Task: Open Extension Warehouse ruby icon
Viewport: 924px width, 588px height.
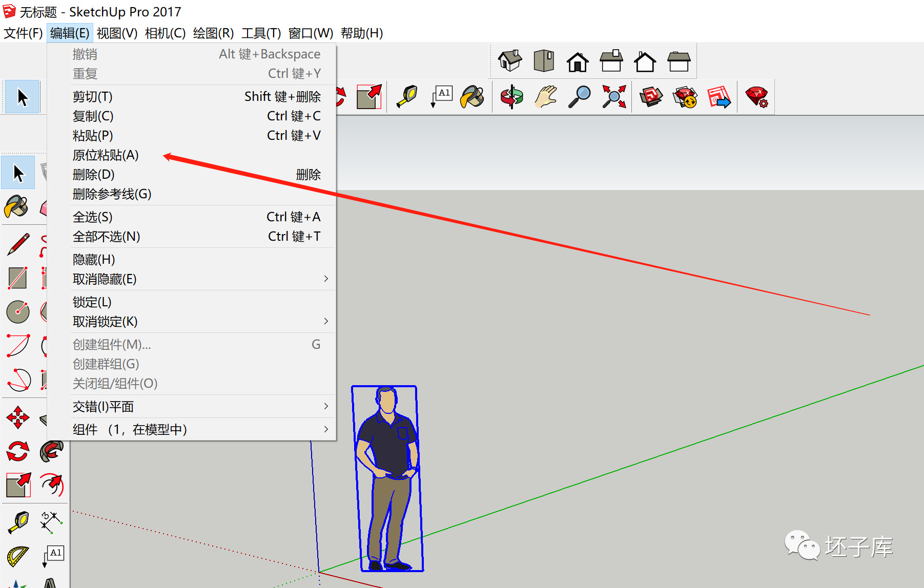Action: pos(685,97)
